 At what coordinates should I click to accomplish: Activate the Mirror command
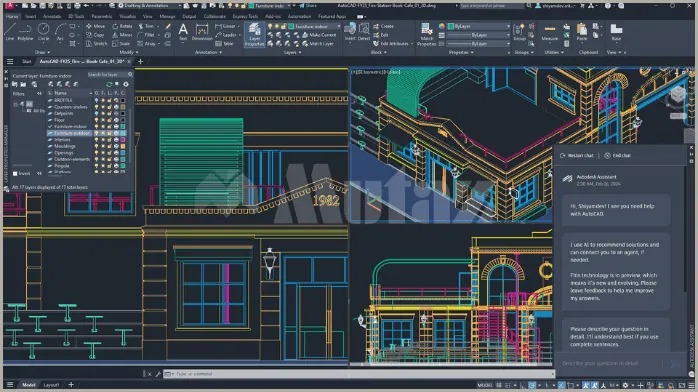[x=122, y=35]
